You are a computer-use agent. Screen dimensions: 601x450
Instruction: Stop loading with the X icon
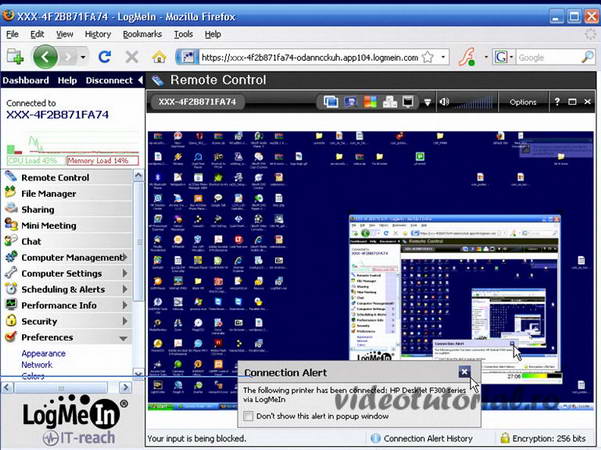click(132, 57)
